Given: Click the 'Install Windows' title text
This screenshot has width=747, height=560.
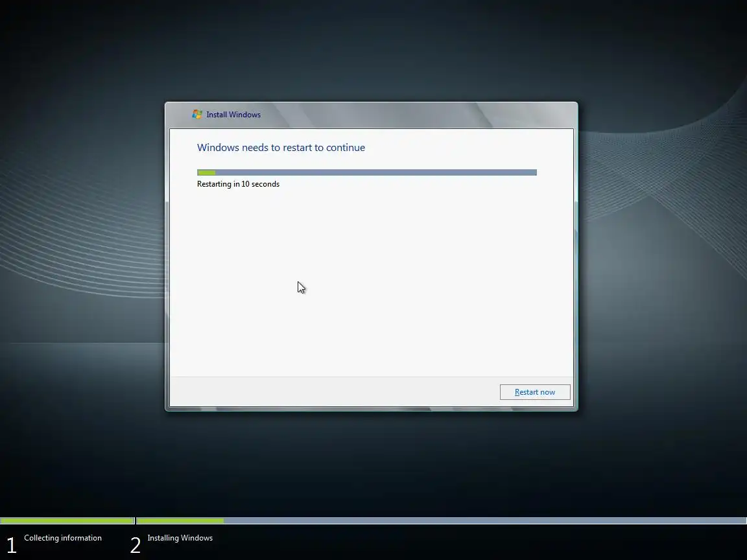Looking at the screenshot, I should (233, 115).
